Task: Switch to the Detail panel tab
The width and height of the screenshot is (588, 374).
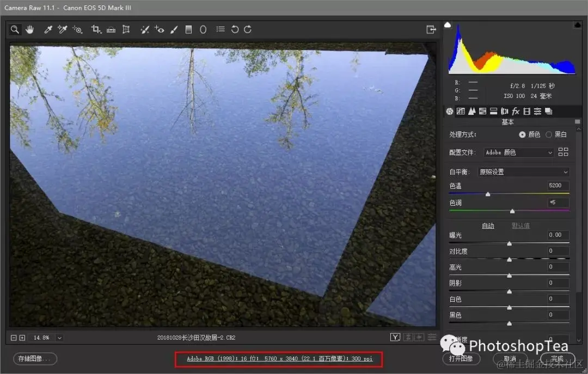Action: [471, 111]
